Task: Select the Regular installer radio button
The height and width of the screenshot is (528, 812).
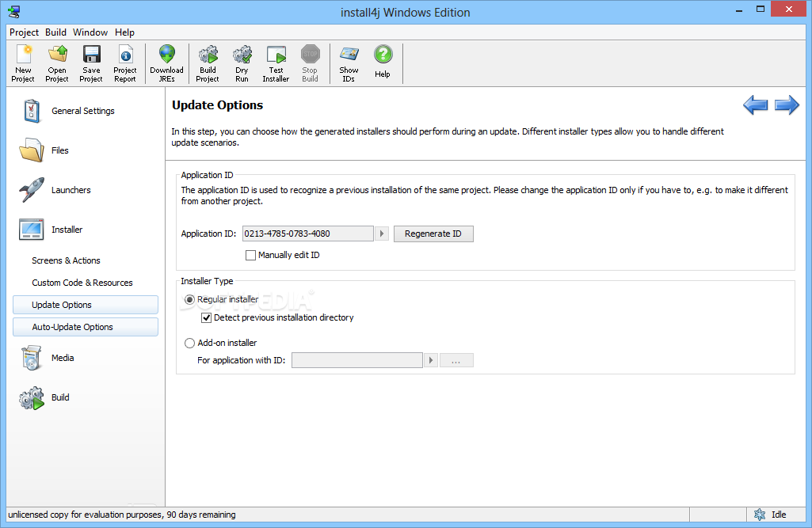Action: [x=189, y=300]
